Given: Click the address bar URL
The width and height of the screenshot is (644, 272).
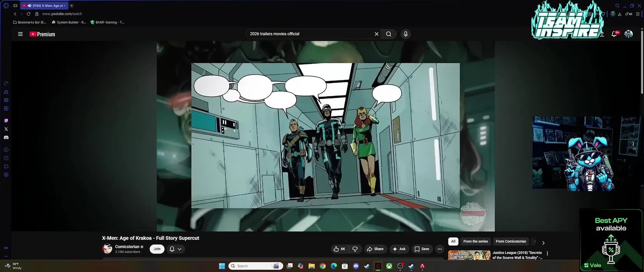Looking at the screenshot, I should click(62, 14).
